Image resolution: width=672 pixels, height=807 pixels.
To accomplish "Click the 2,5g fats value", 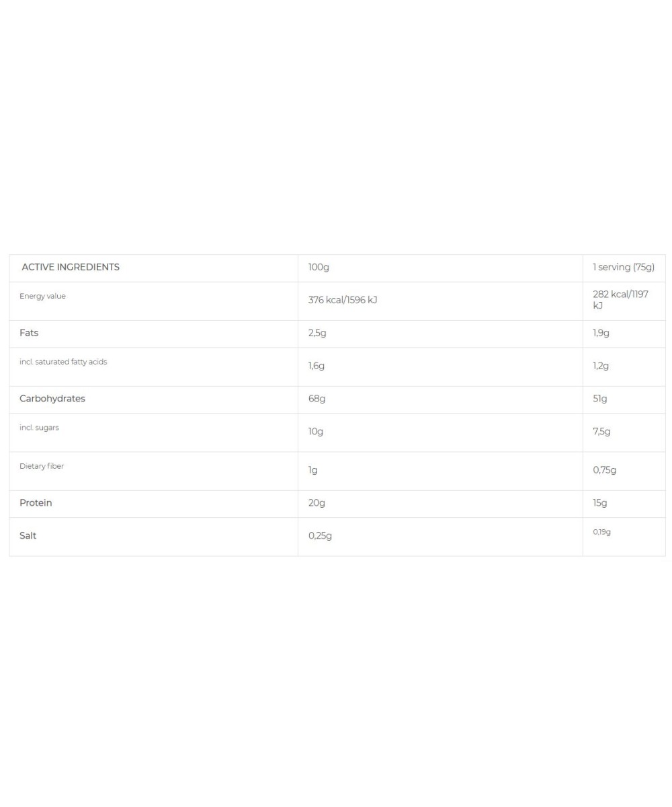I will tap(317, 333).
